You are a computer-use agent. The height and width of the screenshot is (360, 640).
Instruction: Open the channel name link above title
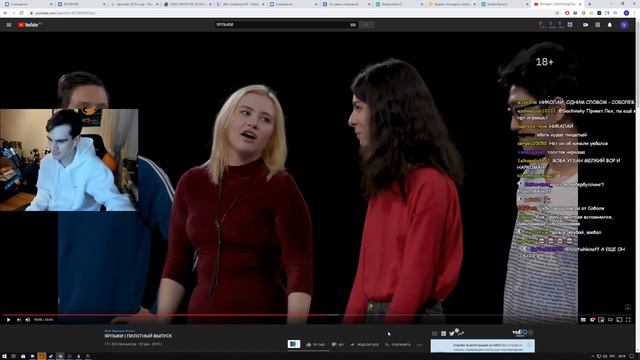[120, 331]
